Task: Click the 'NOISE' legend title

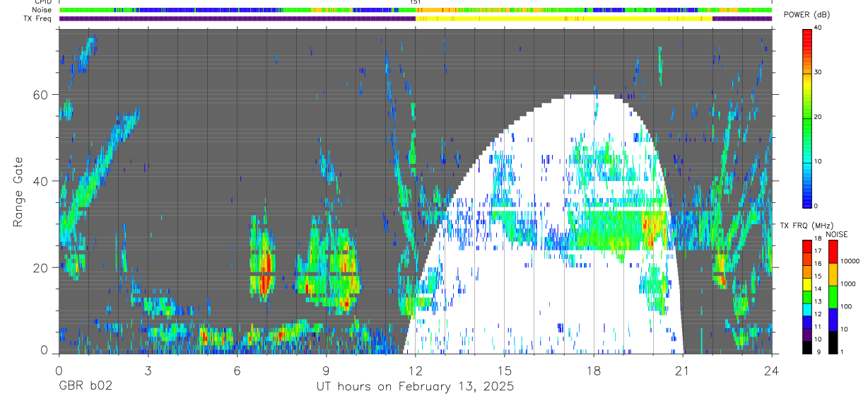Action: pyautogui.click(x=836, y=234)
